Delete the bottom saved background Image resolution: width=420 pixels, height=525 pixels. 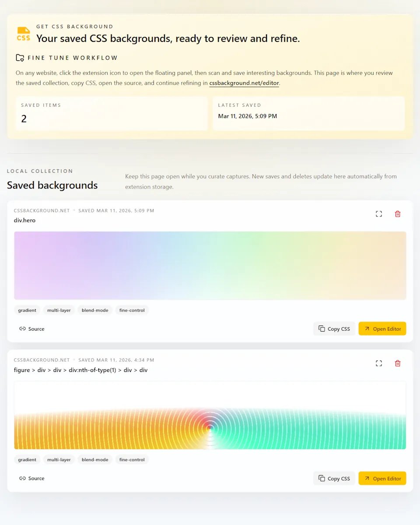[x=397, y=363]
